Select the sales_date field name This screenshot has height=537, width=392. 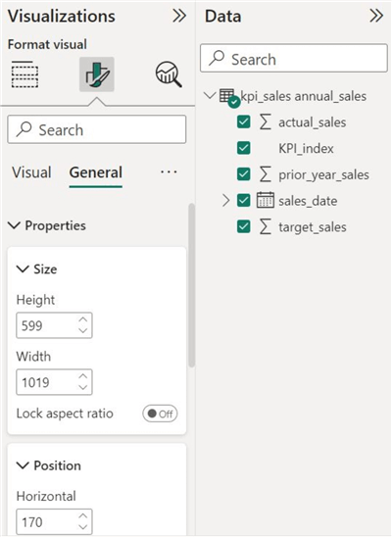(308, 201)
